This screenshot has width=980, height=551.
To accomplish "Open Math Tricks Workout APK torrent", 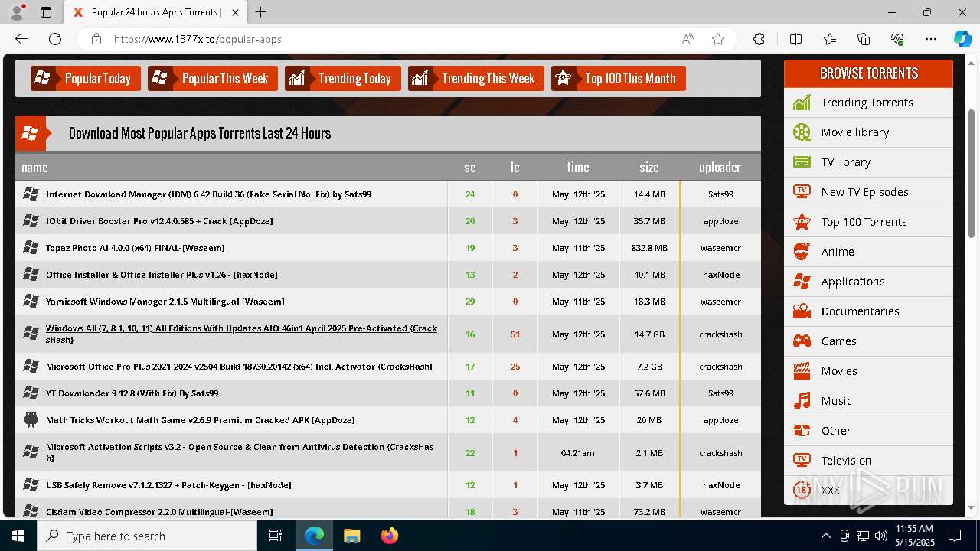I will coord(200,420).
